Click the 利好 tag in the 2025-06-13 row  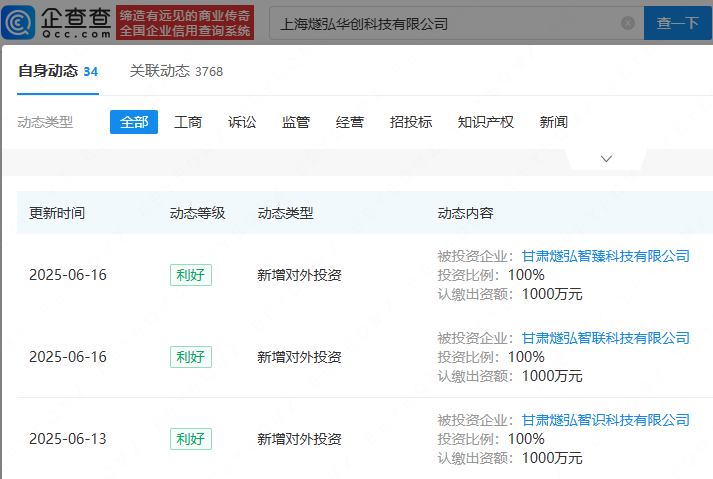point(191,439)
